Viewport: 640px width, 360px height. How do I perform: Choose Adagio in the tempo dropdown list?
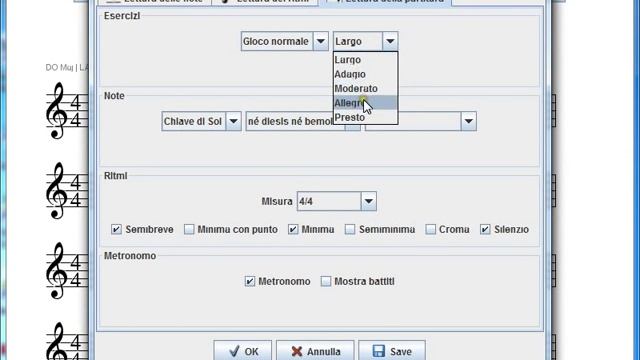[365, 74]
